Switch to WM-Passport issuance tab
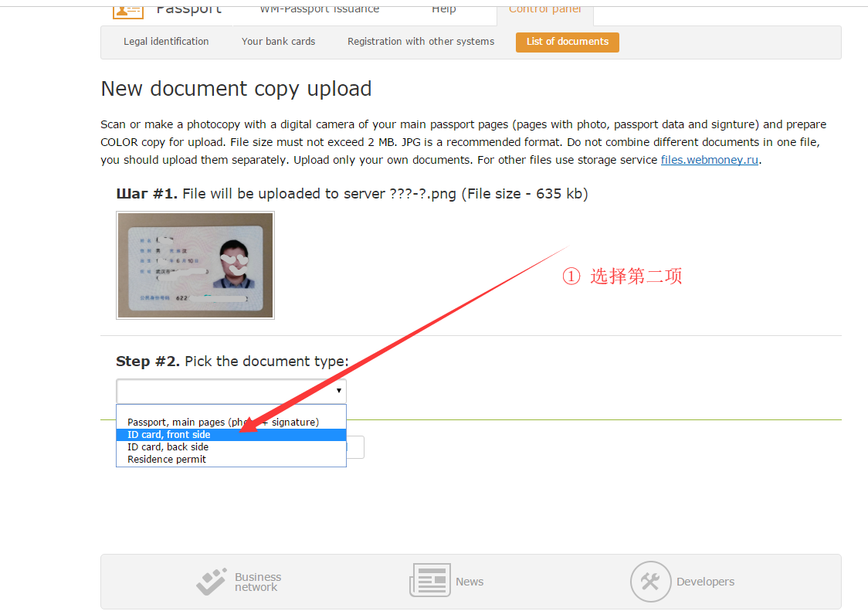Viewport: 868px width, 611px height. (x=319, y=9)
